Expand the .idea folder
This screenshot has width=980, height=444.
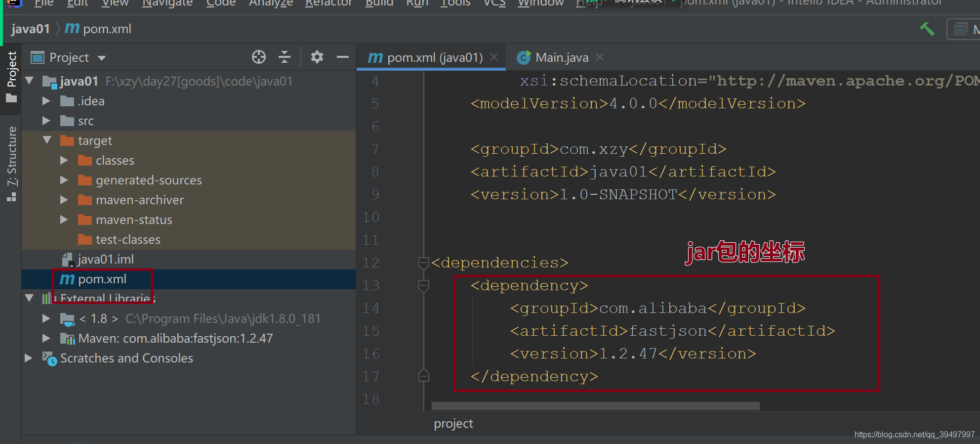click(x=46, y=101)
